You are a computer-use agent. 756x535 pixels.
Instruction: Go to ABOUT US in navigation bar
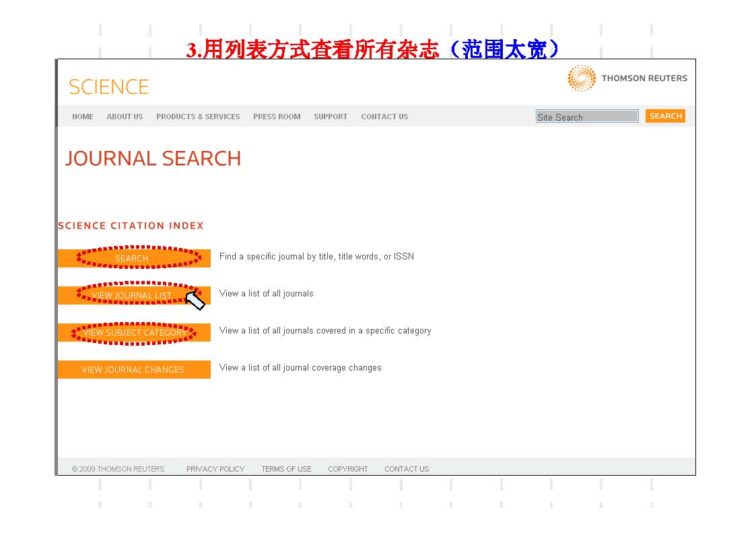pos(125,117)
